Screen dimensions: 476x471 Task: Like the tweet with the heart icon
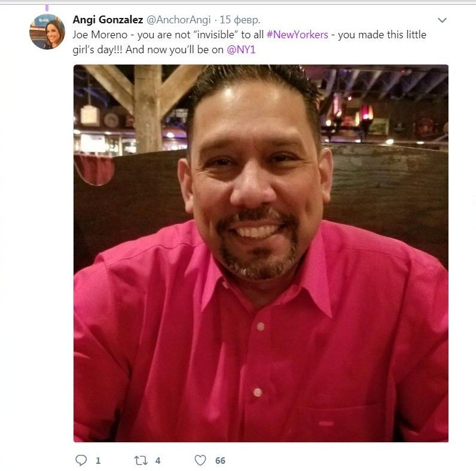coord(200,460)
